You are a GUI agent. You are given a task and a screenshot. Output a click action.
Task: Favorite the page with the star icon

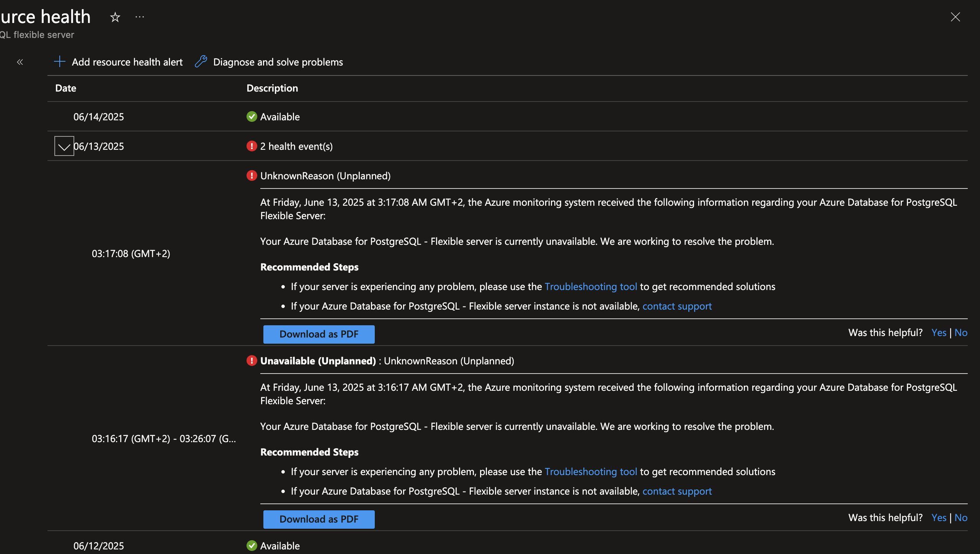tap(115, 17)
